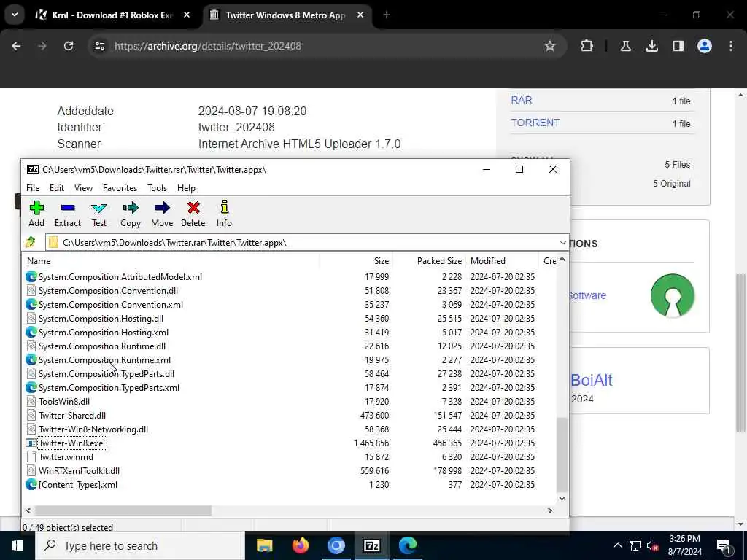The width and height of the screenshot is (747, 560).
Task: Click the browser address bar URL
Action: (208, 46)
